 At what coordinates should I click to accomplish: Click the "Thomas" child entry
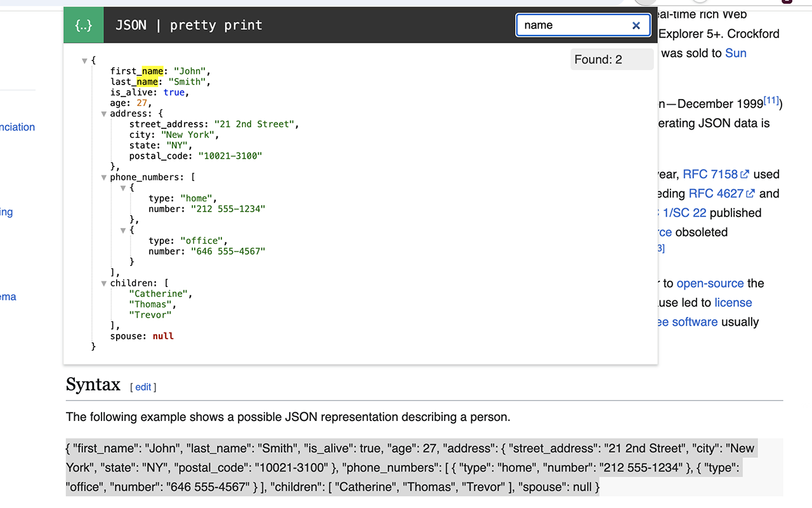(150, 304)
